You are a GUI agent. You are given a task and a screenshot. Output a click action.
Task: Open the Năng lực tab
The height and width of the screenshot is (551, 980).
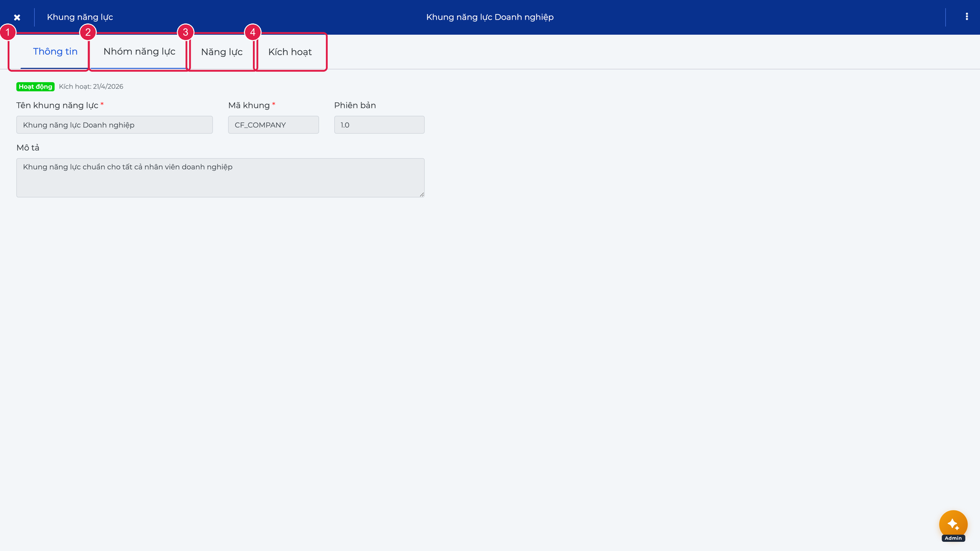[x=222, y=52]
